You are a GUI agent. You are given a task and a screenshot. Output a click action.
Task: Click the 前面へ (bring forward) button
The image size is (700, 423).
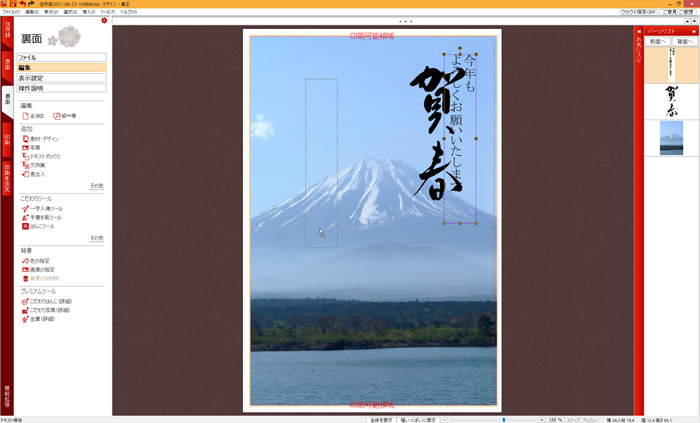pyautogui.click(x=657, y=41)
